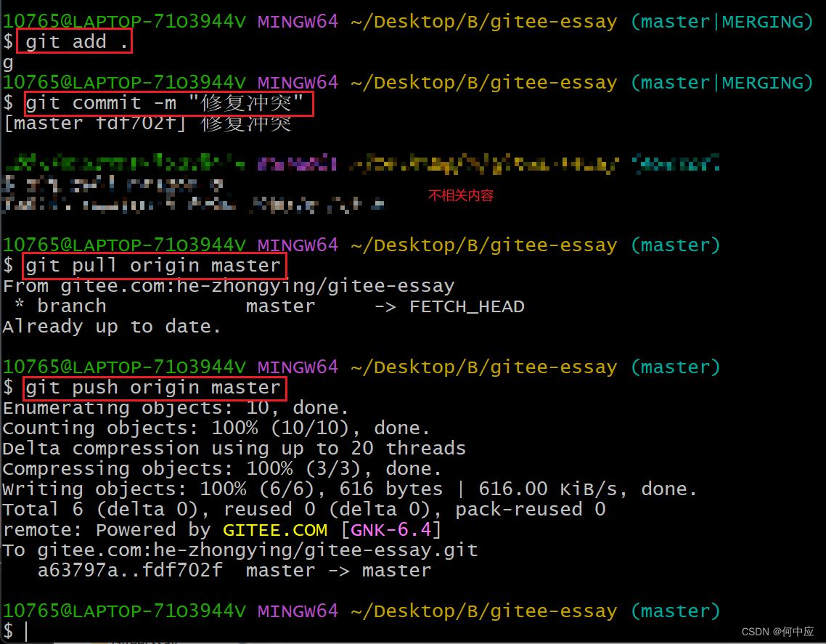Click the 'Writing objects: 100% (6/6)' line

350,489
